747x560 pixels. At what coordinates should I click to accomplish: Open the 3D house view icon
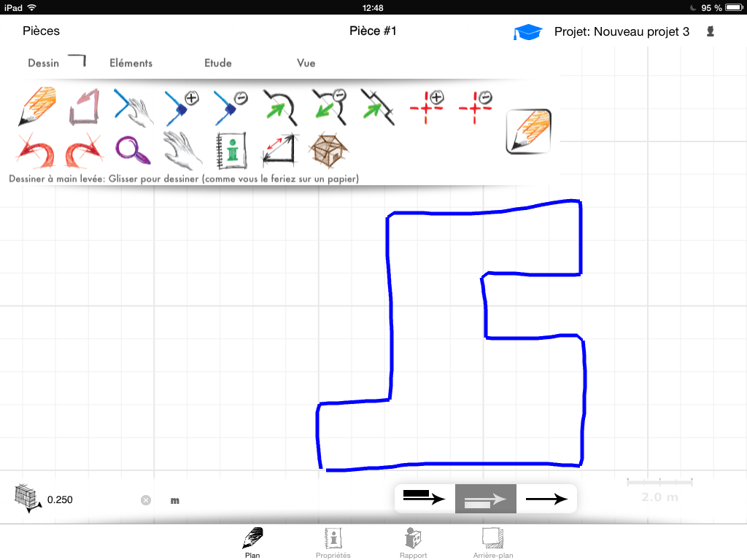tap(329, 149)
